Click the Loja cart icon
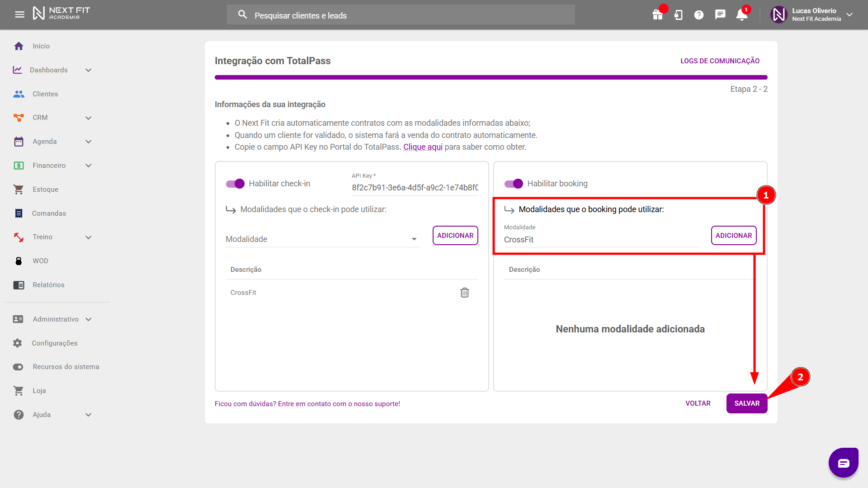Screen dimensions: 868x488 click(x=19, y=391)
